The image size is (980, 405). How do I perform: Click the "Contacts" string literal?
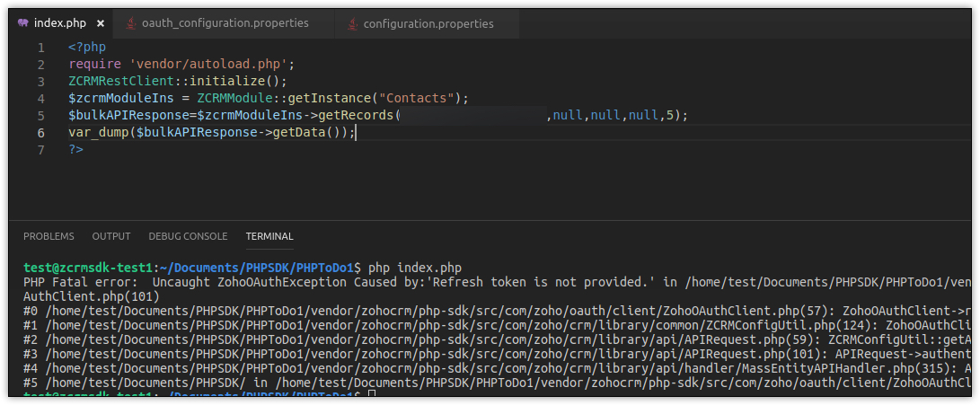(x=416, y=99)
